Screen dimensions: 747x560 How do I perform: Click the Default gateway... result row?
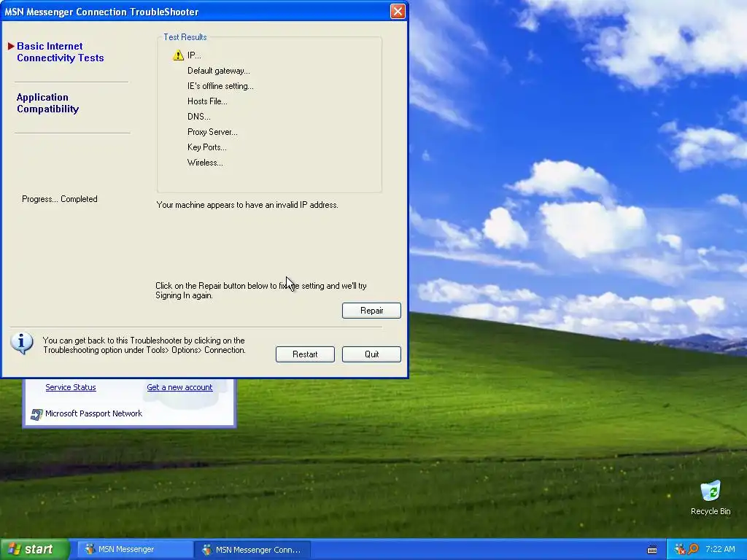(219, 71)
